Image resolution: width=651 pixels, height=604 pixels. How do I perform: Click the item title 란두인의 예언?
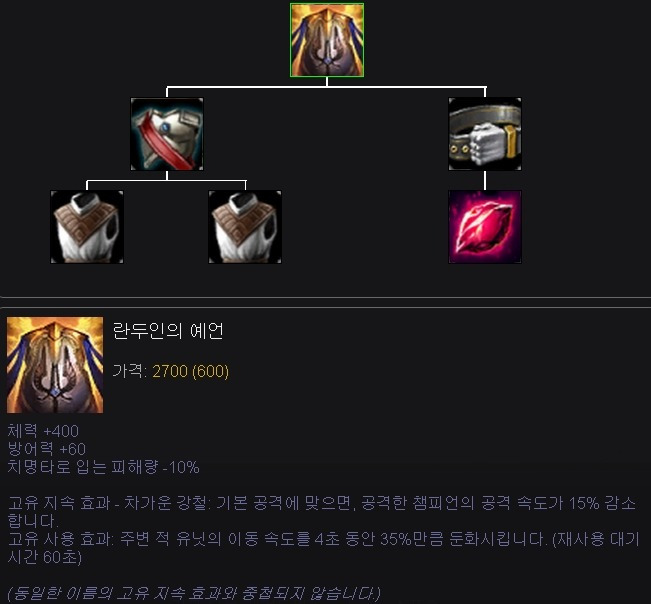pos(168,331)
